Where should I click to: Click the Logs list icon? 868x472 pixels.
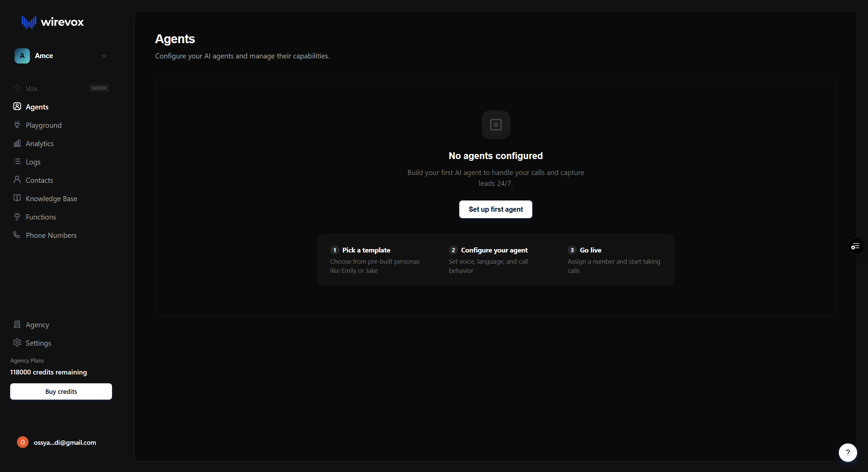(17, 161)
